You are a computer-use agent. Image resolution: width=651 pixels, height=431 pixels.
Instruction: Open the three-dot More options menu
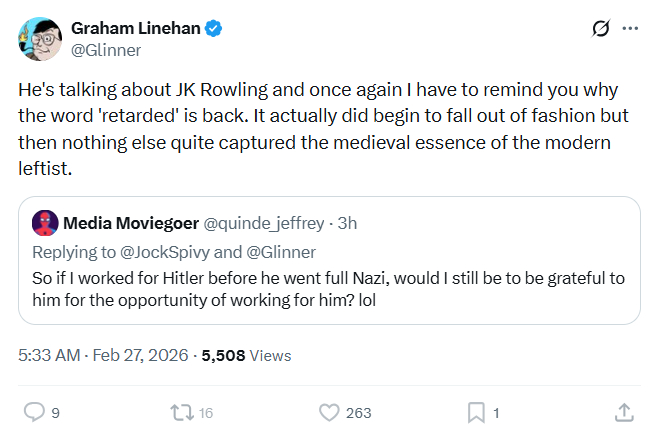(630, 29)
